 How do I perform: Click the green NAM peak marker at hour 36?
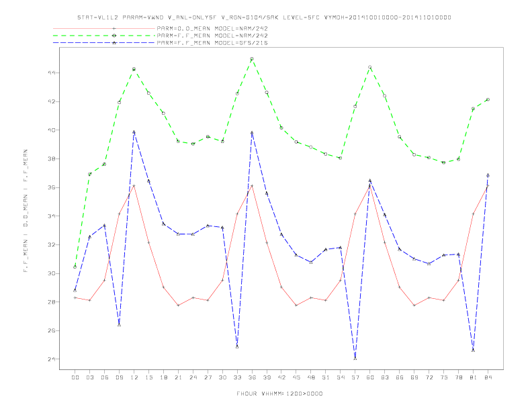point(252,59)
